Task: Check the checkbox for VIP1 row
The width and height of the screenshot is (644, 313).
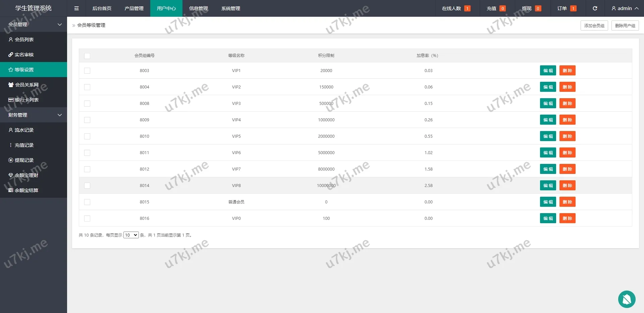Action: coord(87,71)
